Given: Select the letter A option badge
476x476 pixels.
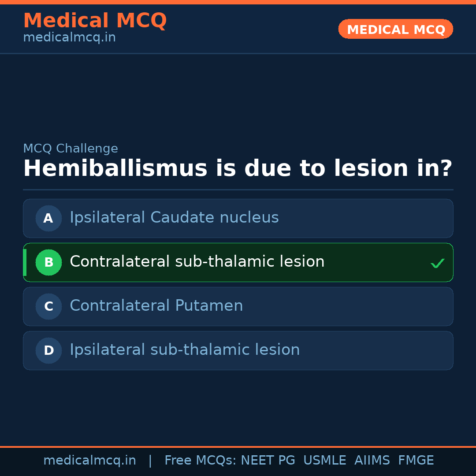Looking at the screenshot, I should (48, 218).
